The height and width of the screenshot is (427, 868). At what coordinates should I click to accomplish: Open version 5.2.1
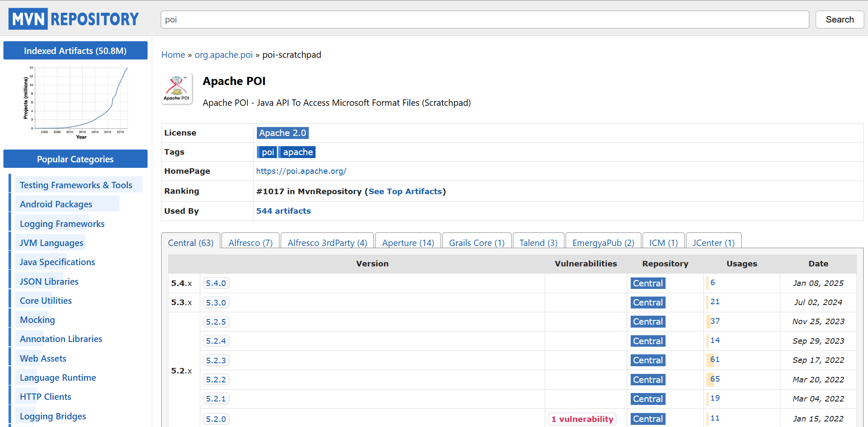click(x=216, y=399)
